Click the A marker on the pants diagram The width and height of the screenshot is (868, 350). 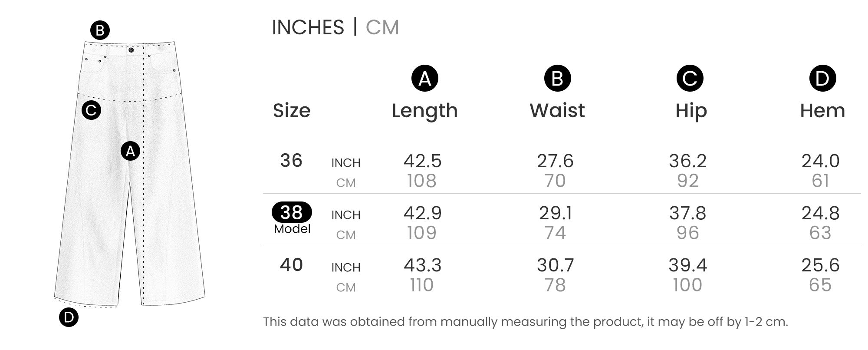click(x=130, y=151)
